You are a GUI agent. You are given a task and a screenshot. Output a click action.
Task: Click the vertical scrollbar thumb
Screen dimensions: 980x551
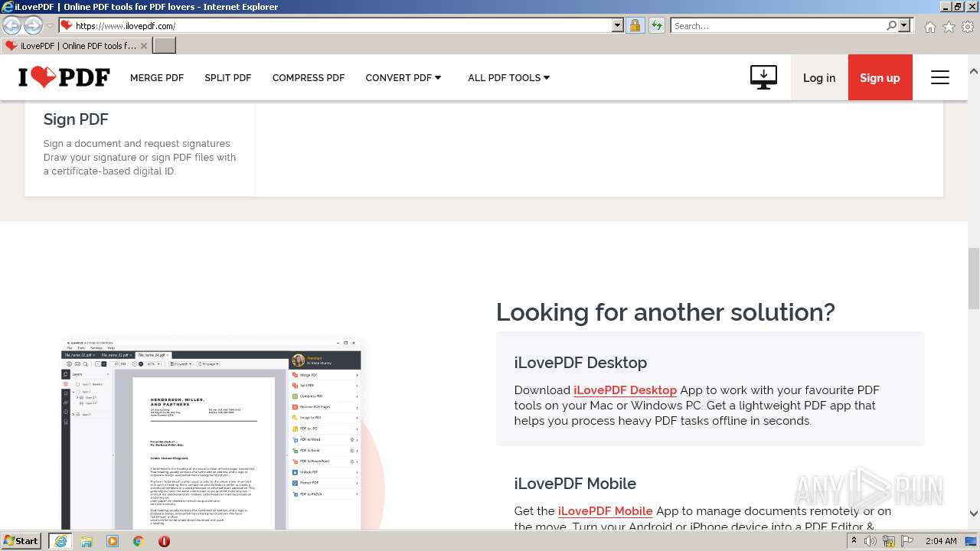[974, 277]
